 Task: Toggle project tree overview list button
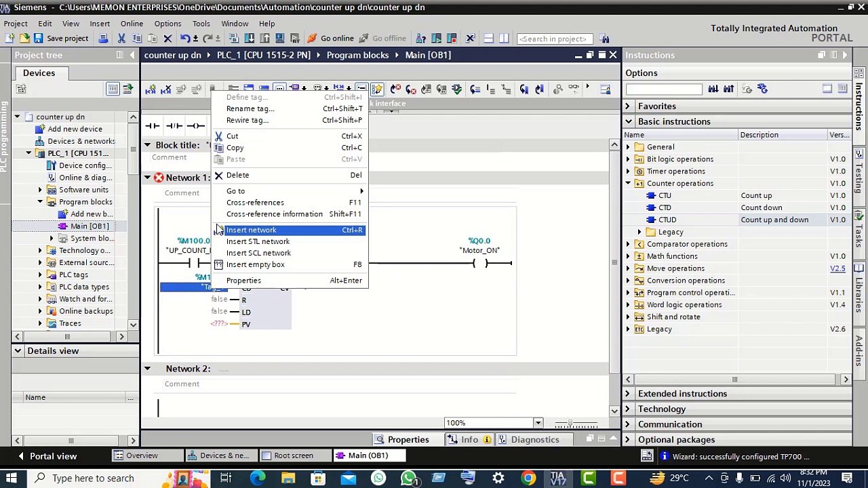[113, 89]
